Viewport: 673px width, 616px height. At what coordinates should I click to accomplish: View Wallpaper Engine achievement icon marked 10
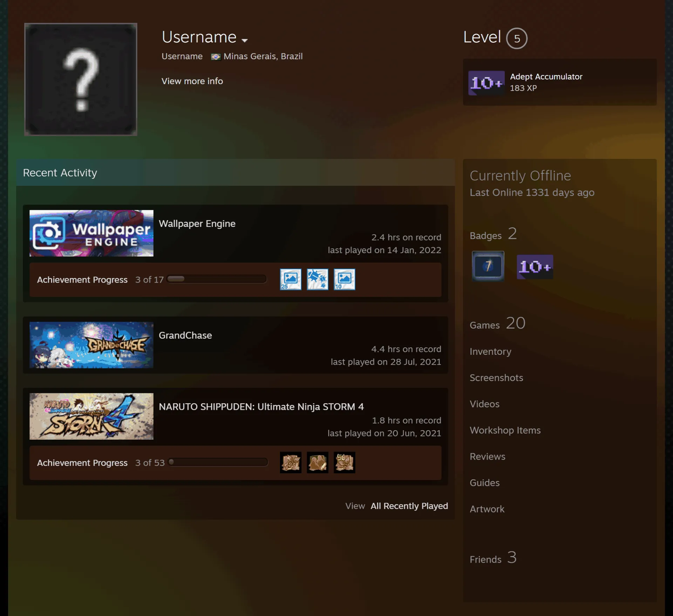345,279
